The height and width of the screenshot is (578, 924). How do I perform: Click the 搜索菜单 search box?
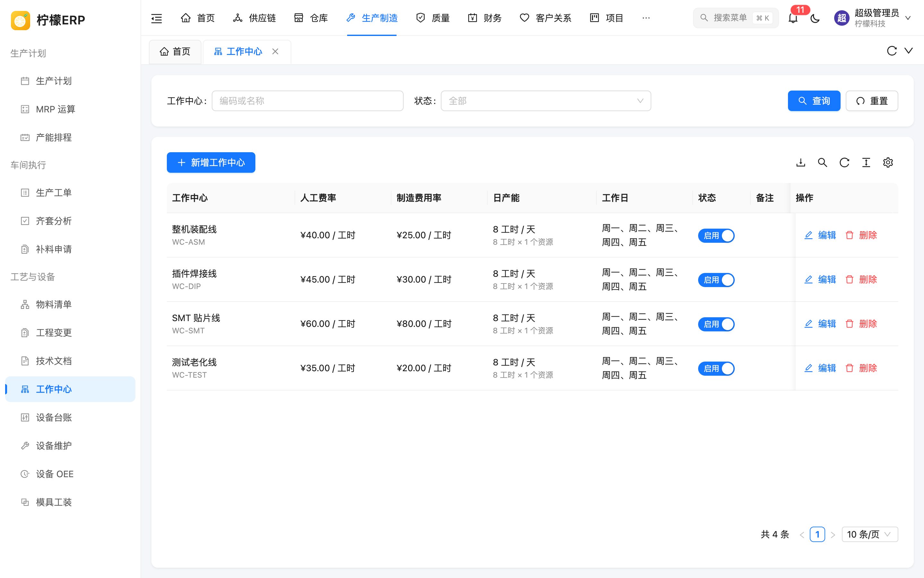[x=735, y=18]
